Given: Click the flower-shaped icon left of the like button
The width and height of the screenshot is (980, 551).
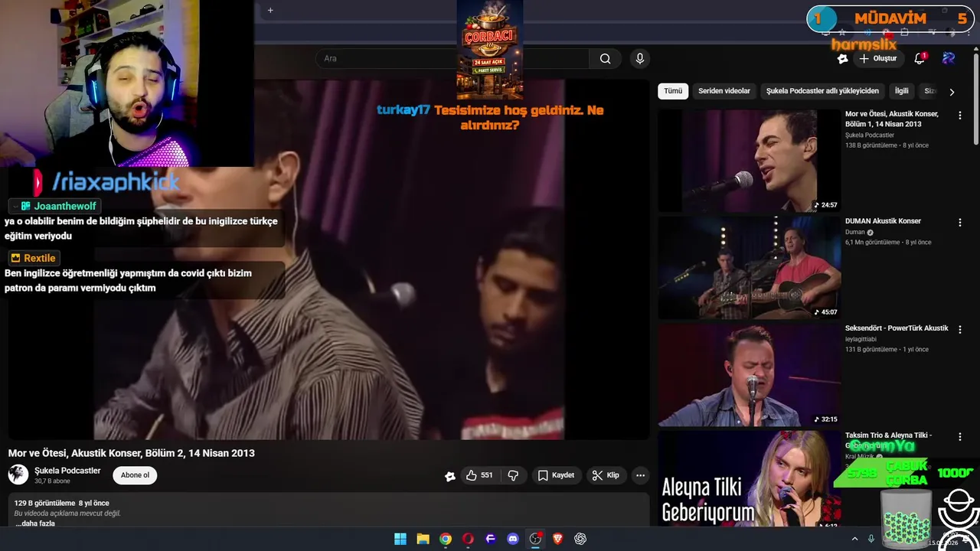Looking at the screenshot, I should point(450,476).
